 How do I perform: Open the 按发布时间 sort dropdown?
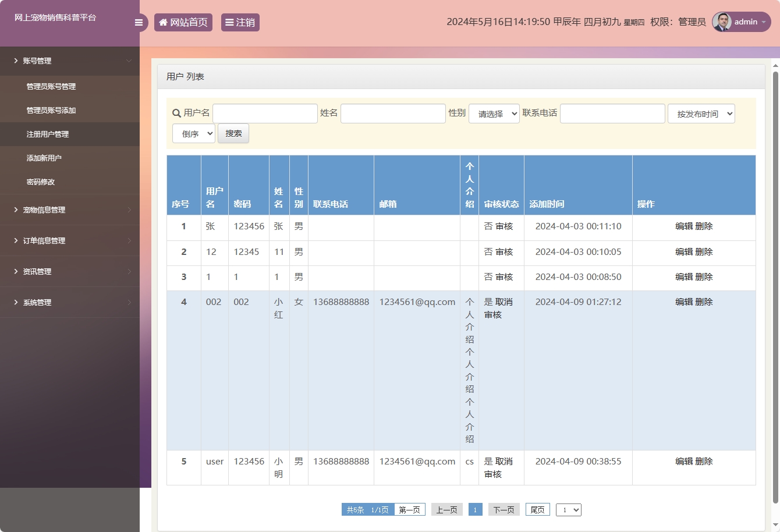[701, 114]
